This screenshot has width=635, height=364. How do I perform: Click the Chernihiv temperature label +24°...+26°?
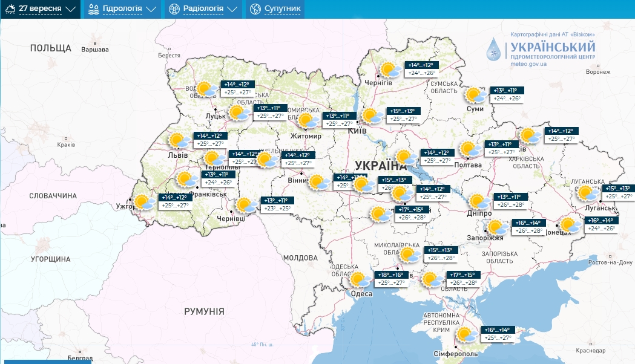coord(421,73)
